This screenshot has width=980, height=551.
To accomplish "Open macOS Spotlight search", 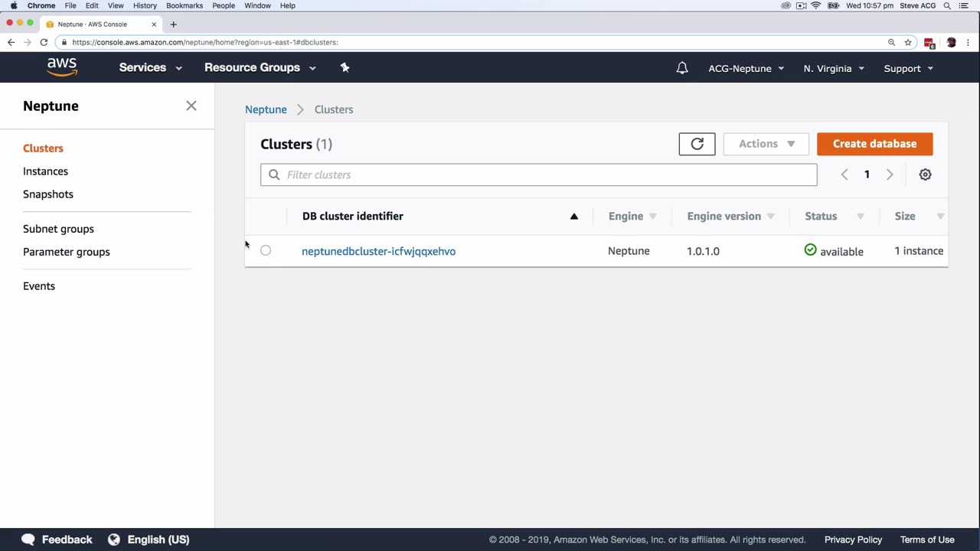I will (947, 5).
